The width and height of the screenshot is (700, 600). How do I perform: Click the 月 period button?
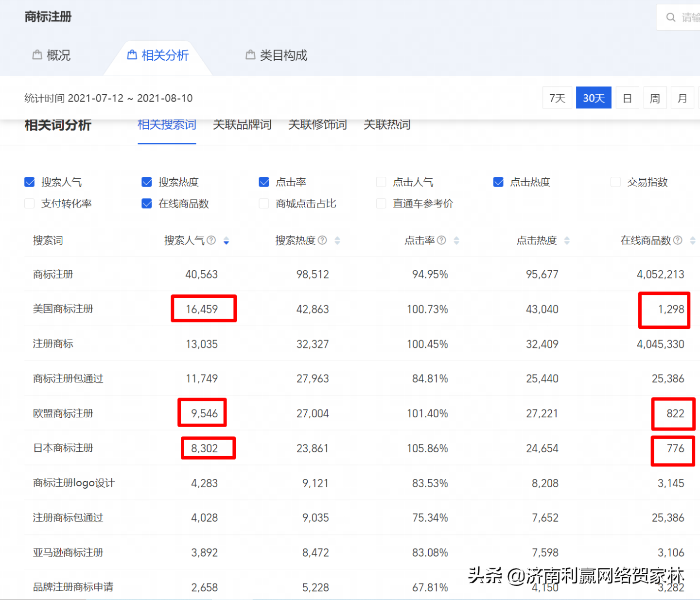pyautogui.click(x=682, y=98)
